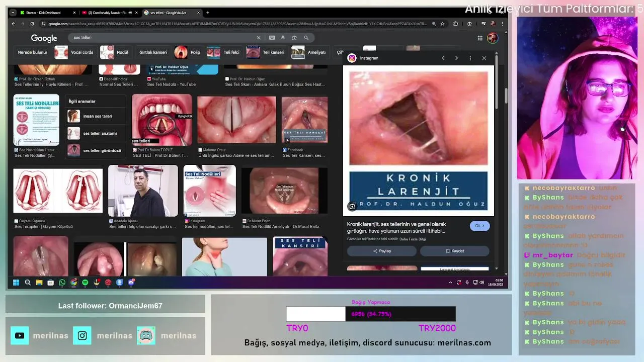Share the image with 'Paylaş'

(382, 251)
